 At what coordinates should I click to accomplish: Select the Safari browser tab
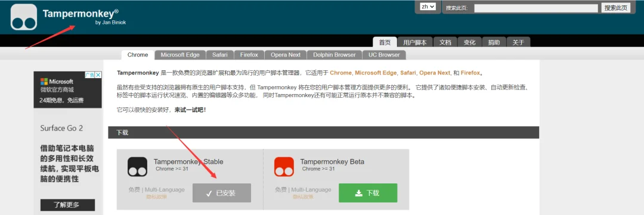(x=220, y=55)
